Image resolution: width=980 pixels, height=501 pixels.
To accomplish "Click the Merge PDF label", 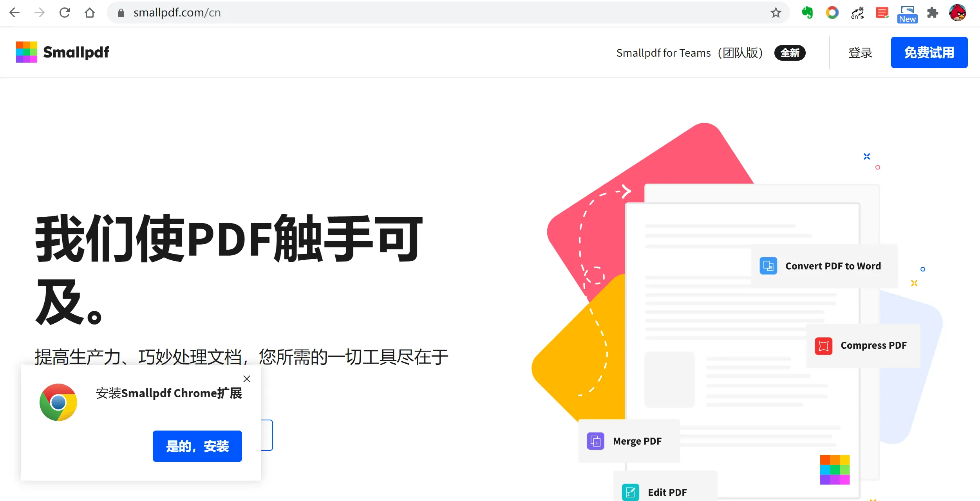I will pyautogui.click(x=637, y=442).
